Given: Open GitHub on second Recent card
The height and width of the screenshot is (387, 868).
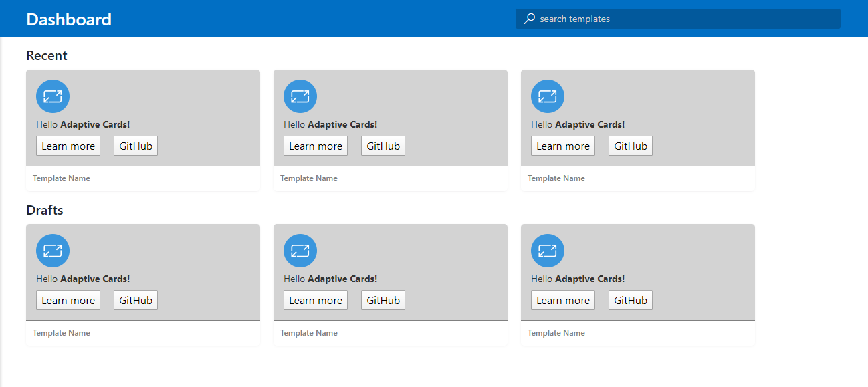Looking at the screenshot, I should coord(383,146).
